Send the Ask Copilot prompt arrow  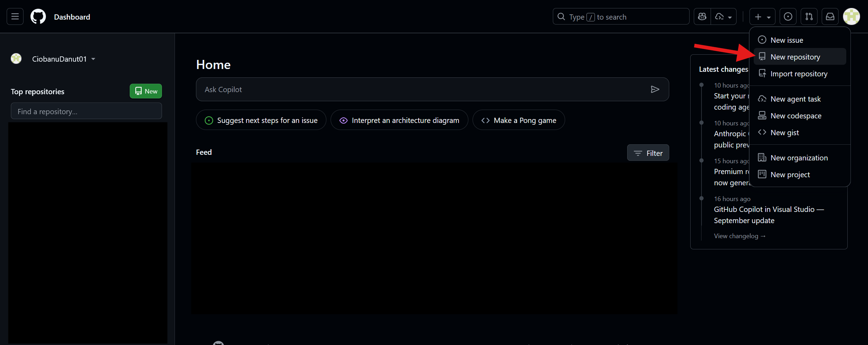655,89
